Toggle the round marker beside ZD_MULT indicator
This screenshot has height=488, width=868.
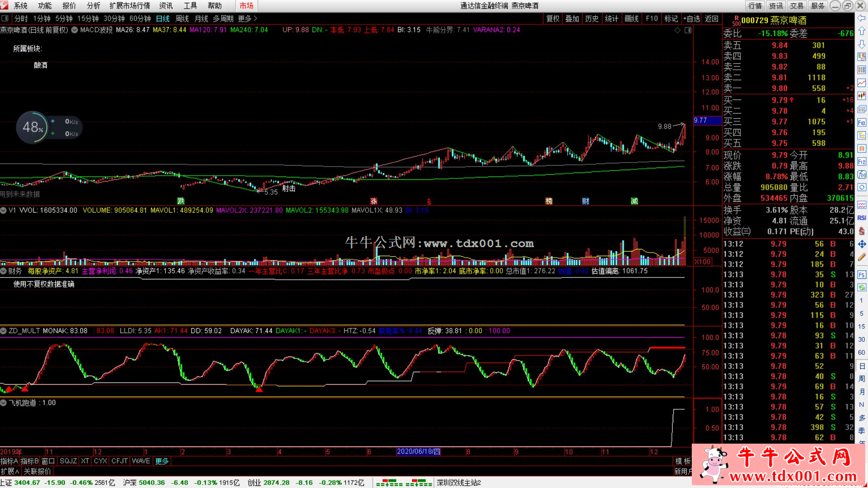(4, 331)
